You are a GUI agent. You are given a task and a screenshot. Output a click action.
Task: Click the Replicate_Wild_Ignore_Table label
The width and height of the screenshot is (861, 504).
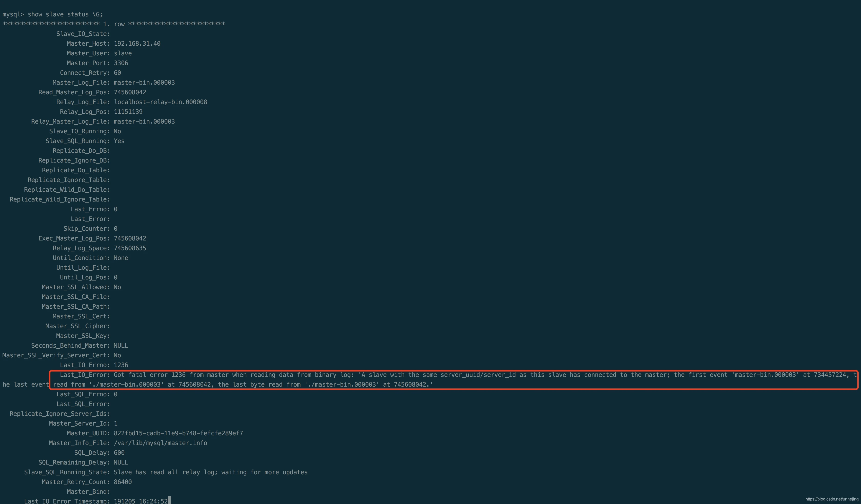(x=59, y=199)
